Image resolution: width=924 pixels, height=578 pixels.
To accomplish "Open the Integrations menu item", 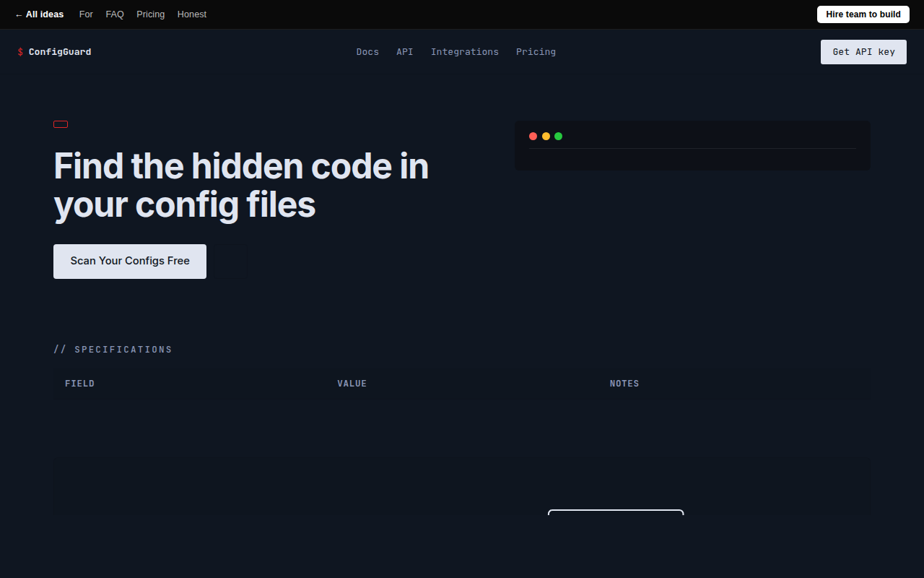I will pyautogui.click(x=465, y=52).
